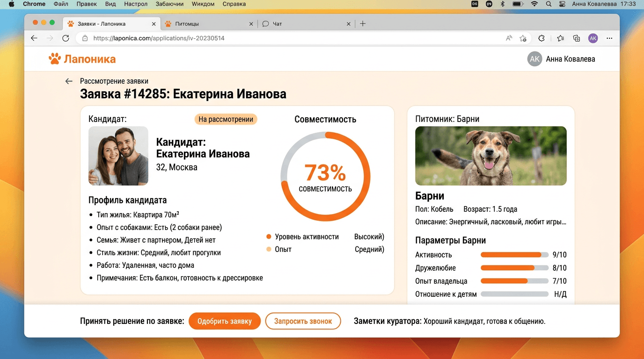The width and height of the screenshot is (644, 359).
Task: Switch to the Чат tab
Action: pyautogui.click(x=306, y=24)
